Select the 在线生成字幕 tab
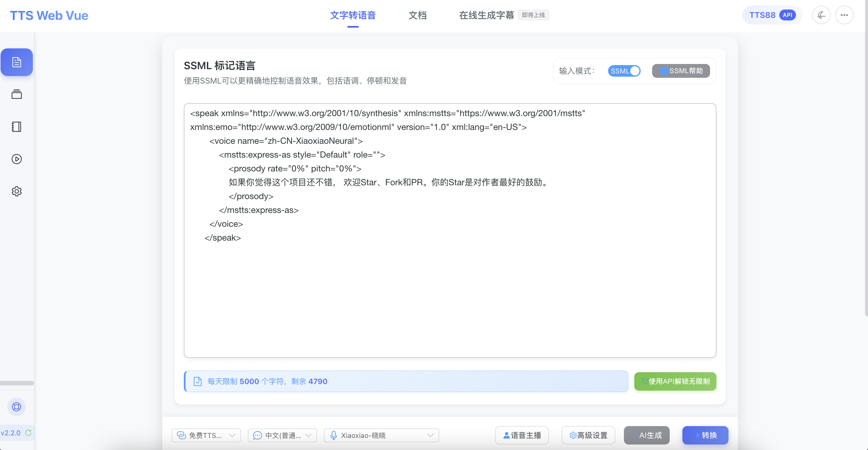 tap(486, 16)
